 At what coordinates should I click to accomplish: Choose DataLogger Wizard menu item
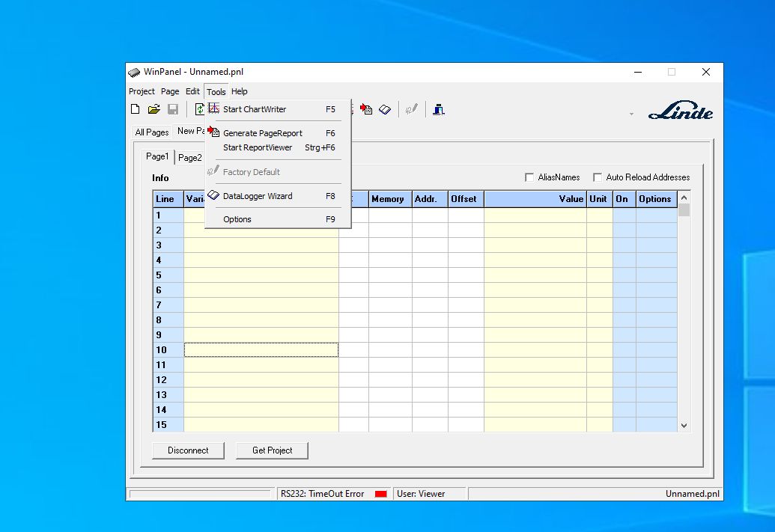pyautogui.click(x=279, y=196)
